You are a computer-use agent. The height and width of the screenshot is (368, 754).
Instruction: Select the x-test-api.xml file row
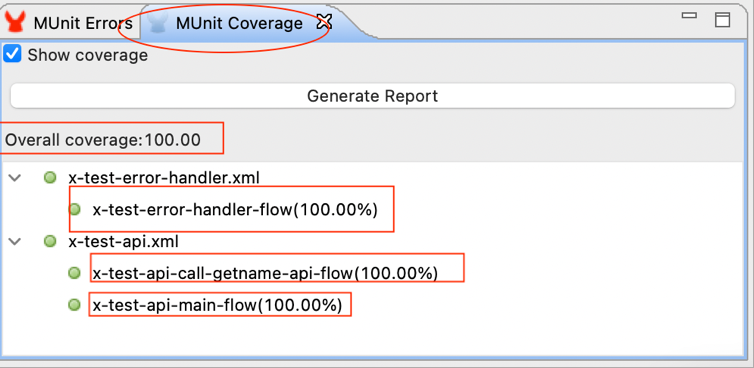pyautogui.click(x=124, y=241)
